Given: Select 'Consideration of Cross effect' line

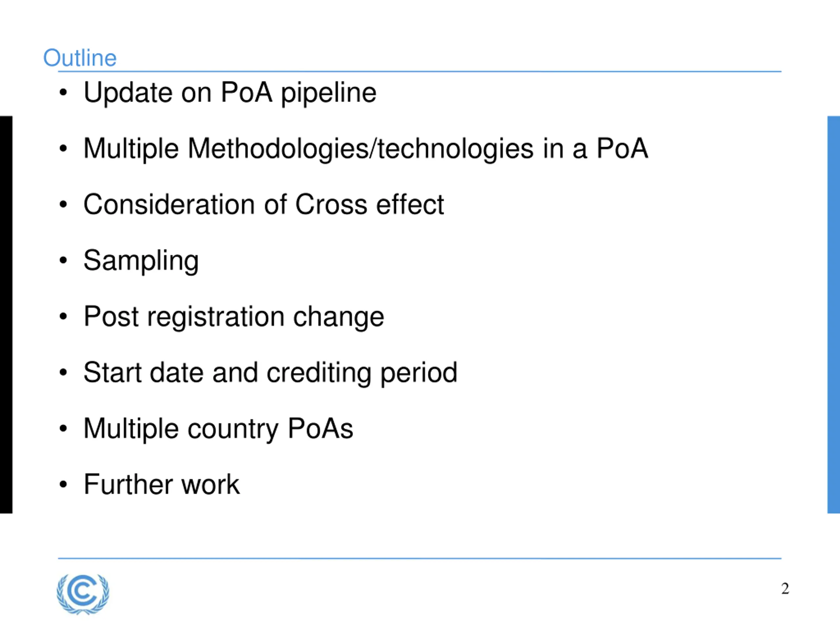Looking at the screenshot, I should point(263,205).
